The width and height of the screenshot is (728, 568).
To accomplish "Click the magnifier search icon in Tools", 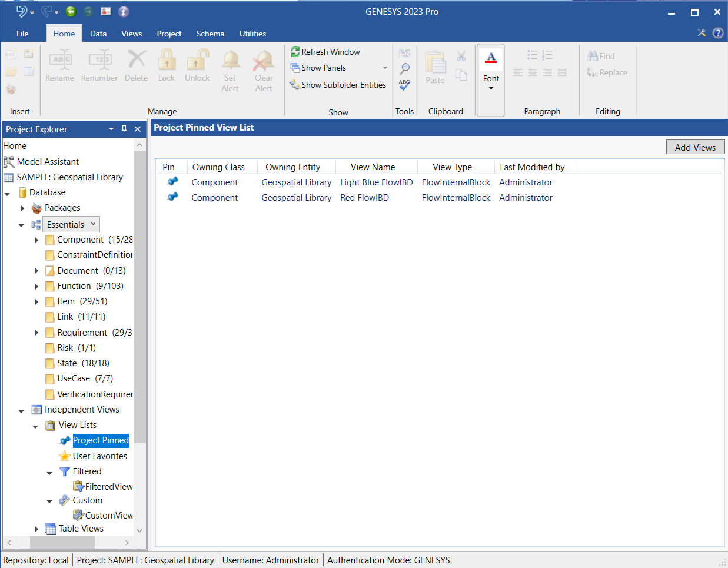I will 404,69.
